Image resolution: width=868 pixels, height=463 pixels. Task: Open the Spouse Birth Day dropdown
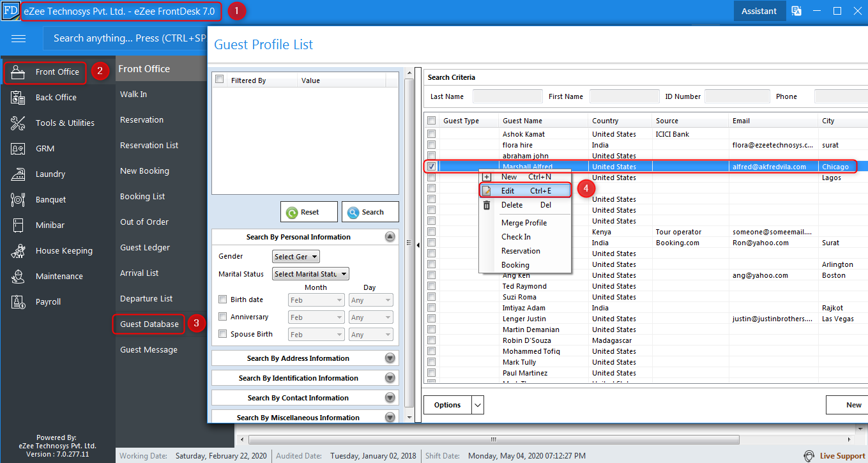point(371,335)
